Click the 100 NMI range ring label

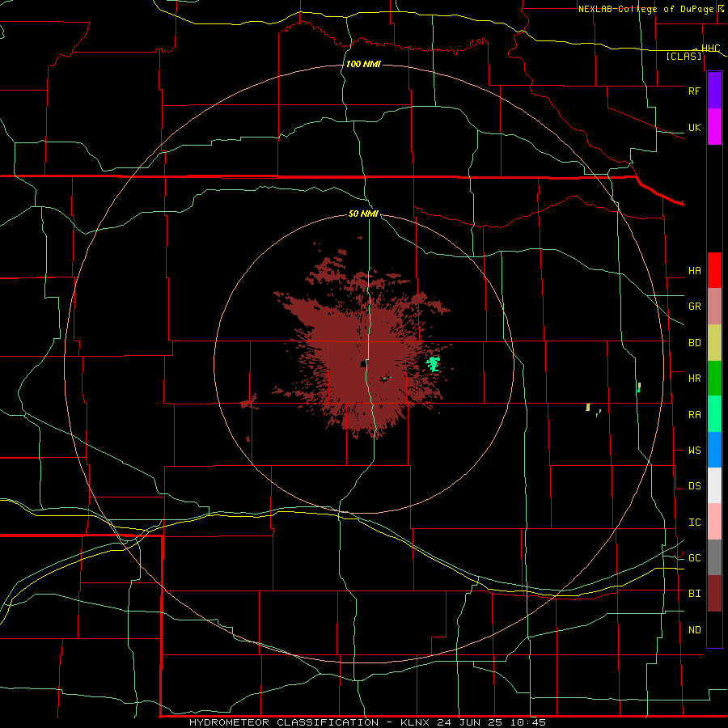[x=363, y=64]
